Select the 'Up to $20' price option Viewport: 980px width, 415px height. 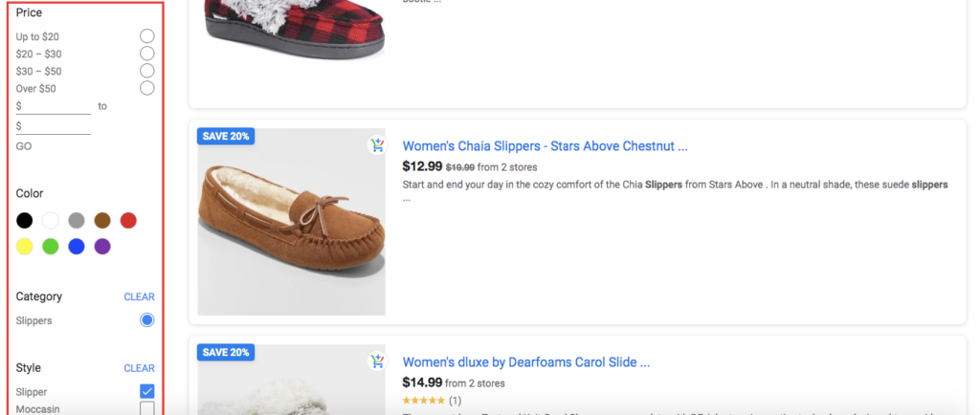tap(146, 36)
